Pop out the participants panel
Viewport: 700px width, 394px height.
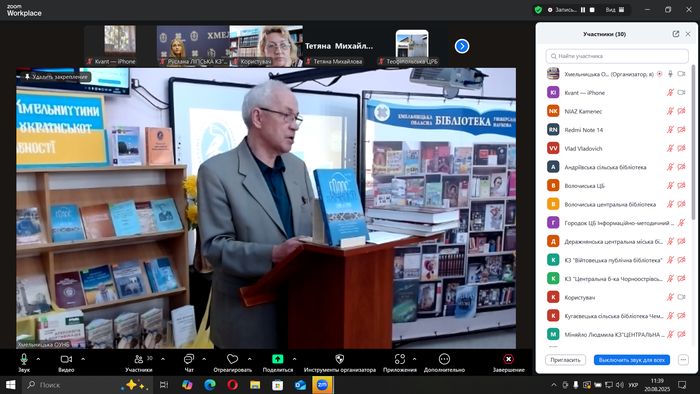tap(675, 34)
